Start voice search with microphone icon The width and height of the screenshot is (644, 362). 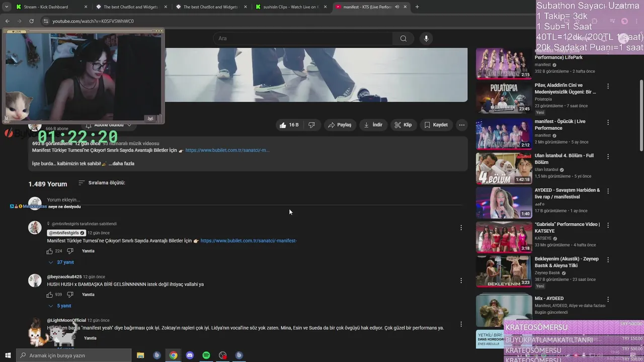pos(426,38)
